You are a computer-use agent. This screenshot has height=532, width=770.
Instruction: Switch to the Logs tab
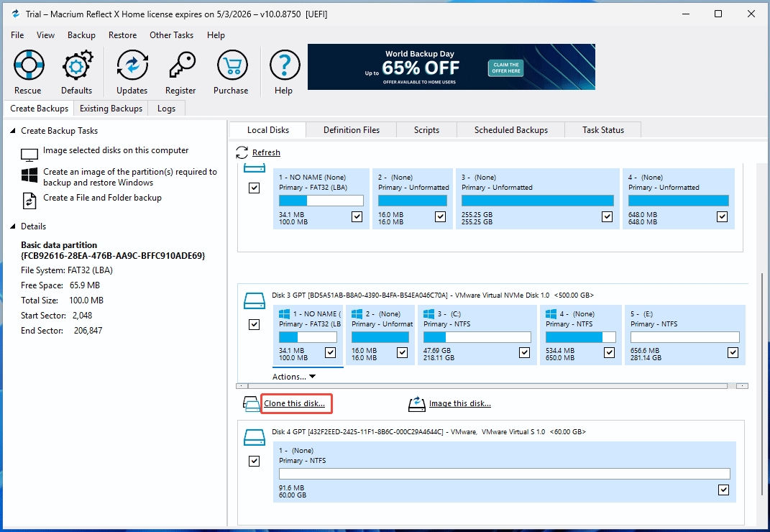(167, 109)
